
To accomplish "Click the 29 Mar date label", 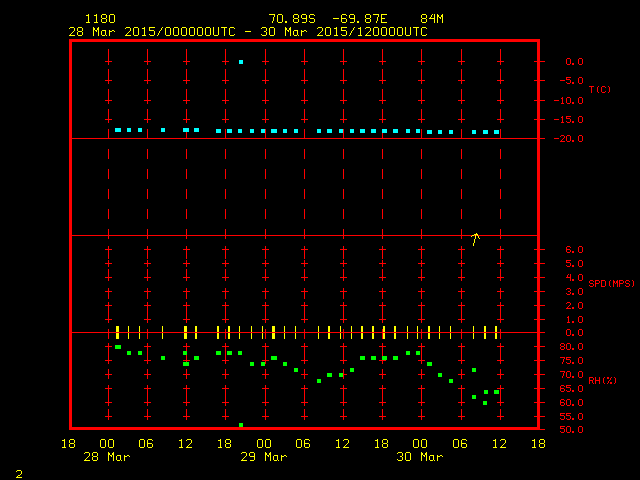I will tap(263, 457).
